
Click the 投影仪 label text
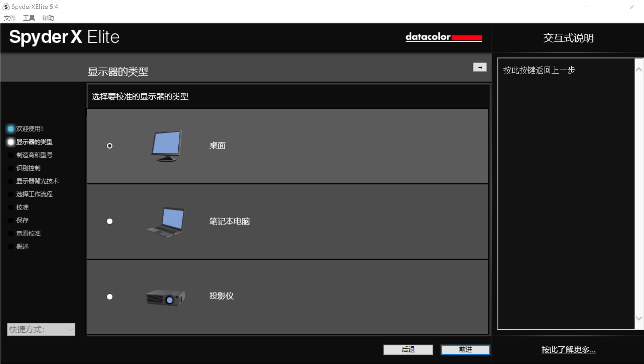point(222,296)
